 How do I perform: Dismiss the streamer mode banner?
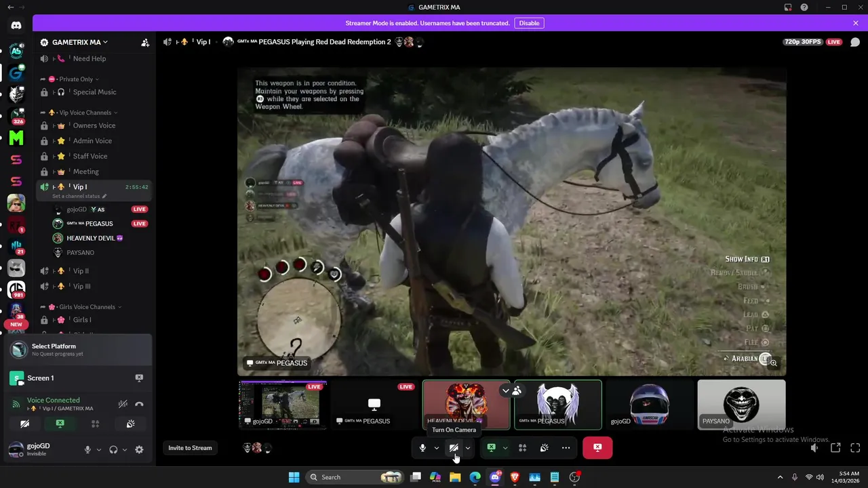click(856, 23)
